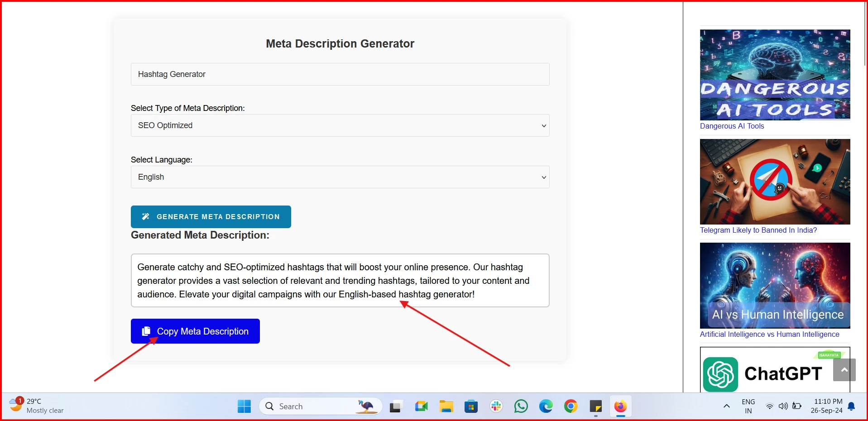Image resolution: width=868 pixels, height=421 pixels.
Task: Open WhatsApp from the taskbar
Action: click(520, 406)
